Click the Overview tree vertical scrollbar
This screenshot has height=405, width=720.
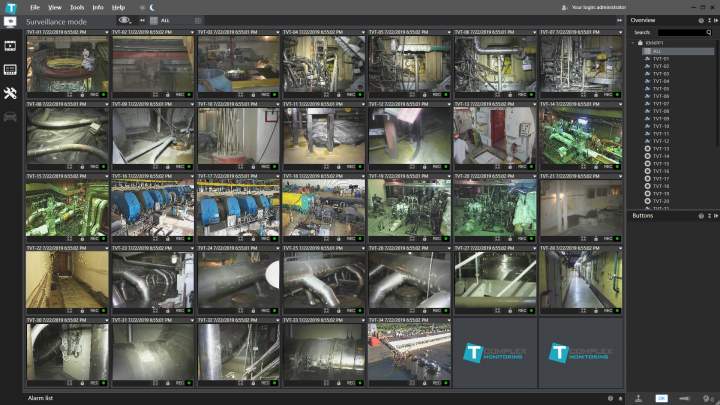click(x=718, y=94)
